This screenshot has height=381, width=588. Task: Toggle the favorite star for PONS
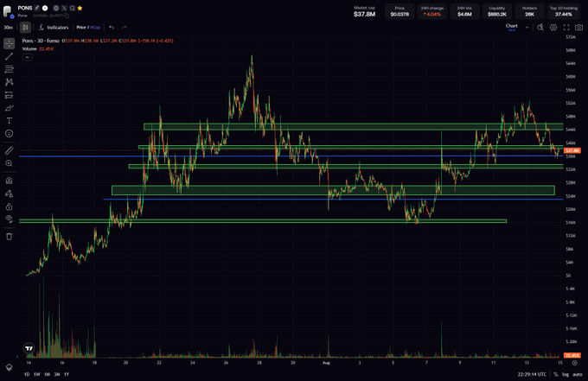point(80,8)
